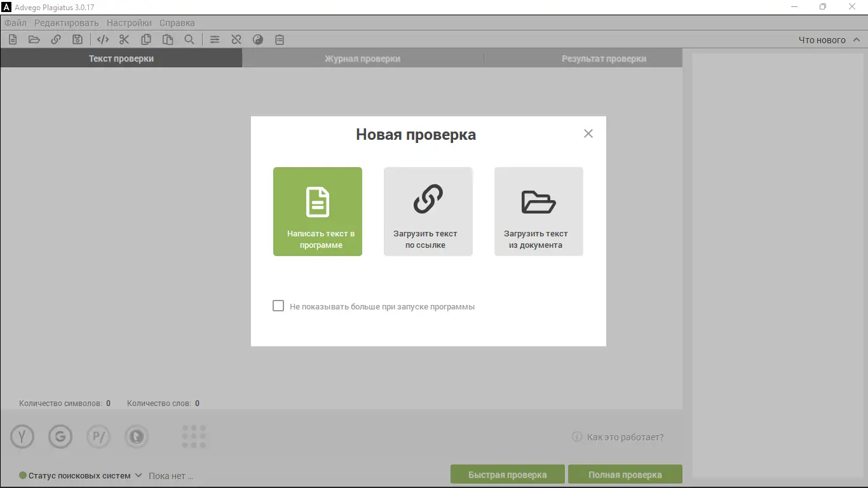Viewport: 868px width, 488px height.
Task: Click the Advego Plagiatus logo in title bar
Action: pyautogui.click(x=7, y=7)
